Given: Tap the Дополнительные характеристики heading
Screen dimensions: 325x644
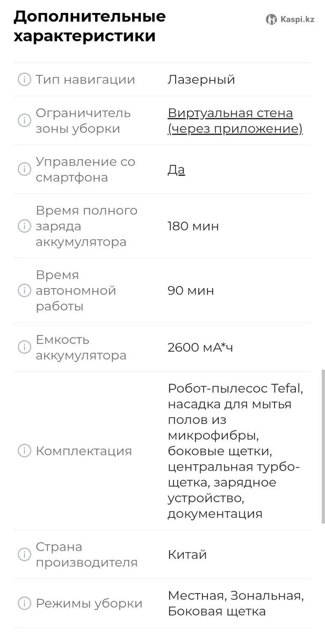Looking at the screenshot, I should (x=90, y=26).
